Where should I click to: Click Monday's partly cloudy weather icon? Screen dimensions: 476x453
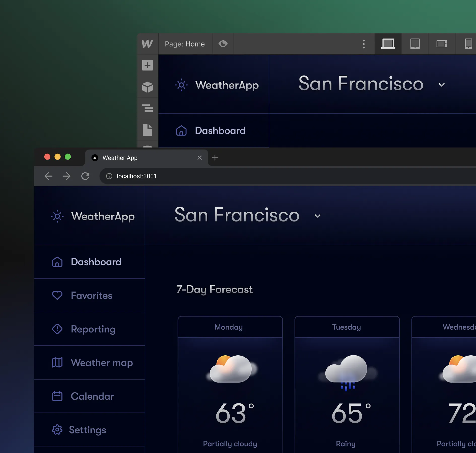232,369
